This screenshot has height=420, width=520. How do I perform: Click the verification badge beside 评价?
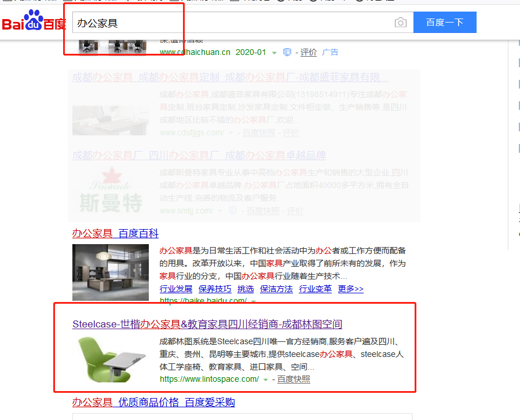287,53
